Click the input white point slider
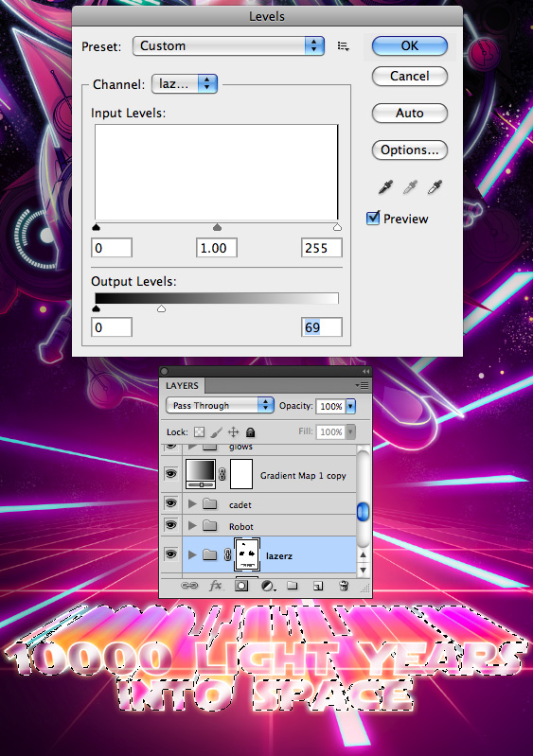This screenshot has height=756, width=533. (337, 227)
